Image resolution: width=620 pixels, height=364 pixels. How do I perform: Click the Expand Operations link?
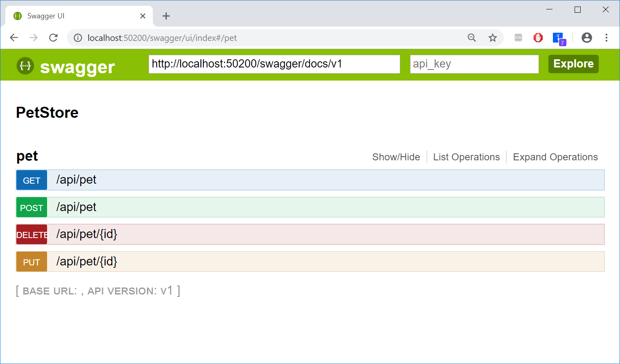point(555,157)
